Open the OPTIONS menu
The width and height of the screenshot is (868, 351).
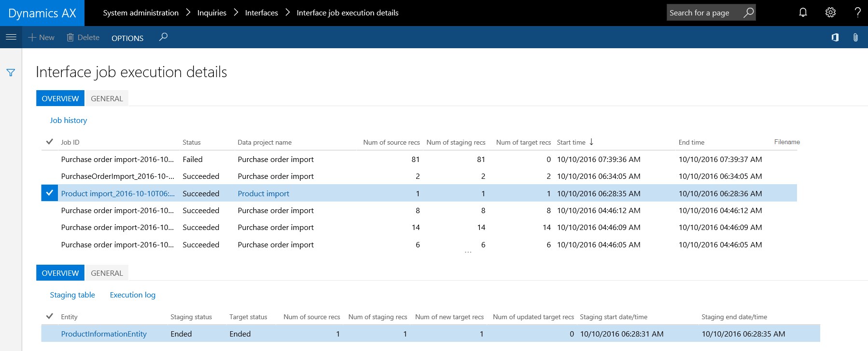click(x=127, y=38)
